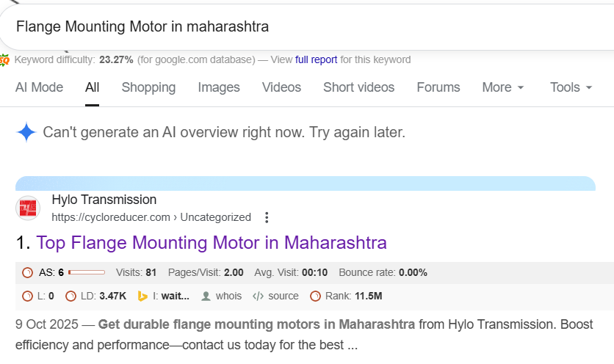614x364 pixels.
Task: Open the Tools dropdown
Action: [x=571, y=87]
